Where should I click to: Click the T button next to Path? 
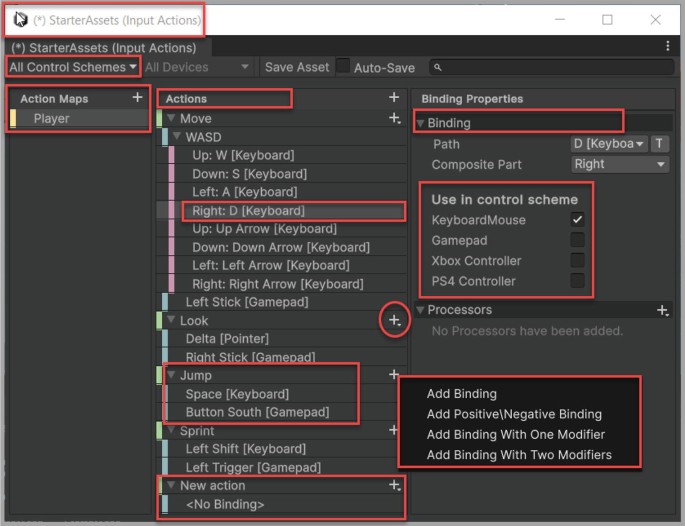660,144
